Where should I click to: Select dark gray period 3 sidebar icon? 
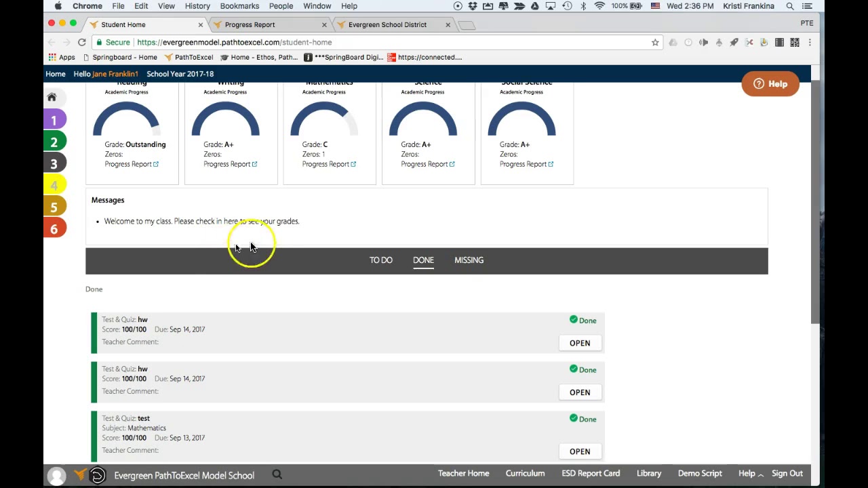(54, 163)
